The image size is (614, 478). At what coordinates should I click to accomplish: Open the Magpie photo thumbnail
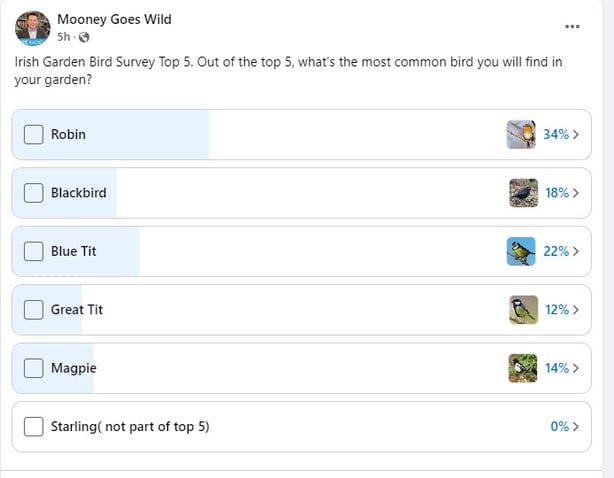click(x=522, y=368)
